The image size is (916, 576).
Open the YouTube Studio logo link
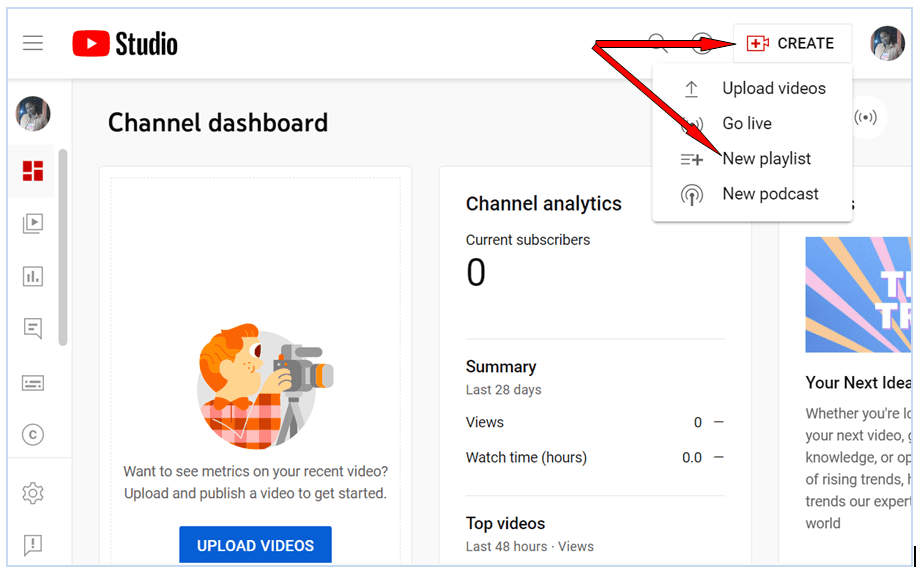coord(124,43)
